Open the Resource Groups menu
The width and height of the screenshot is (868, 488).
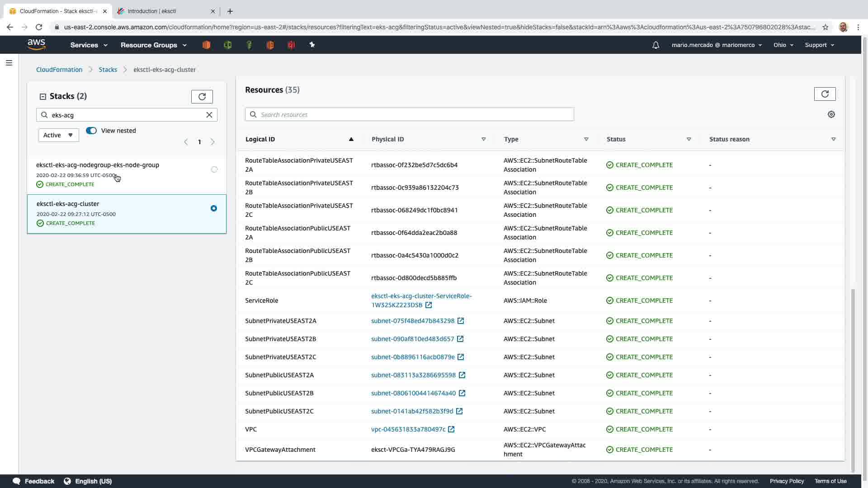pyautogui.click(x=153, y=45)
